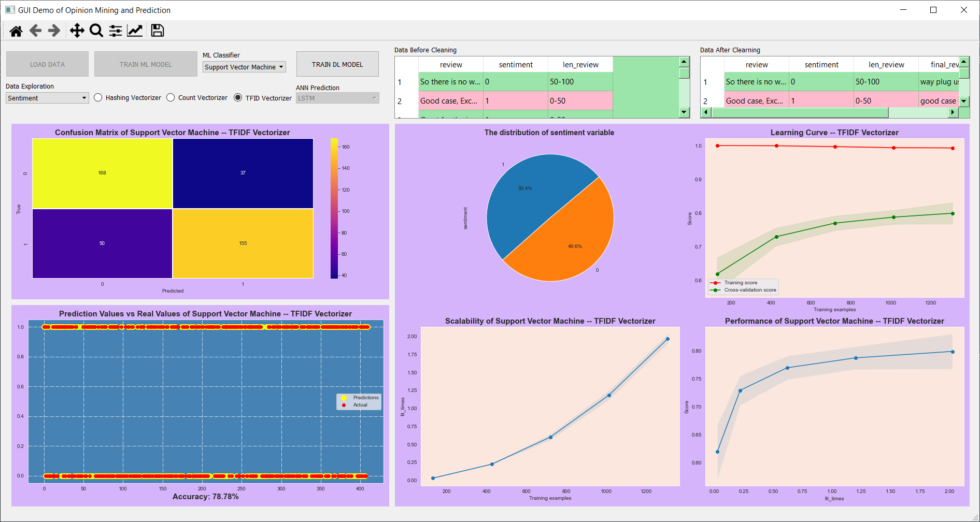Click the Home reset view icon
The height and width of the screenshot is (522, 980).
[x=16, y=31]
